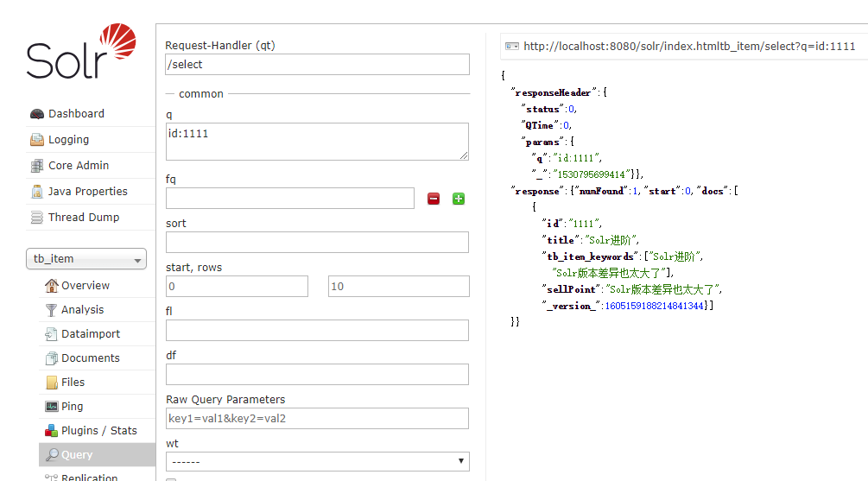Click the Ping link in core menu

(x=72, y=406)
